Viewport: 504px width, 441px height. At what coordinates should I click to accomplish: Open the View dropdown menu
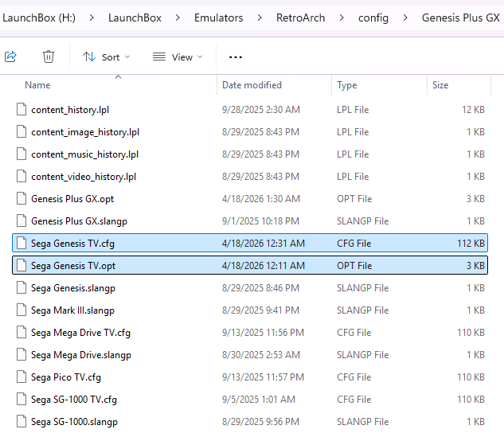(x=178, y=57)
